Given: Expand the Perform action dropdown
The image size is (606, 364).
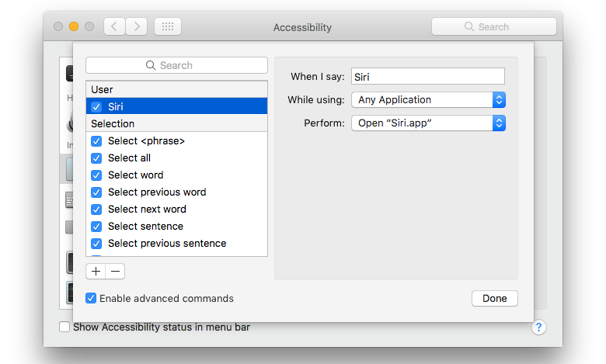Looking at the screenshot, I should pos(428,123).
